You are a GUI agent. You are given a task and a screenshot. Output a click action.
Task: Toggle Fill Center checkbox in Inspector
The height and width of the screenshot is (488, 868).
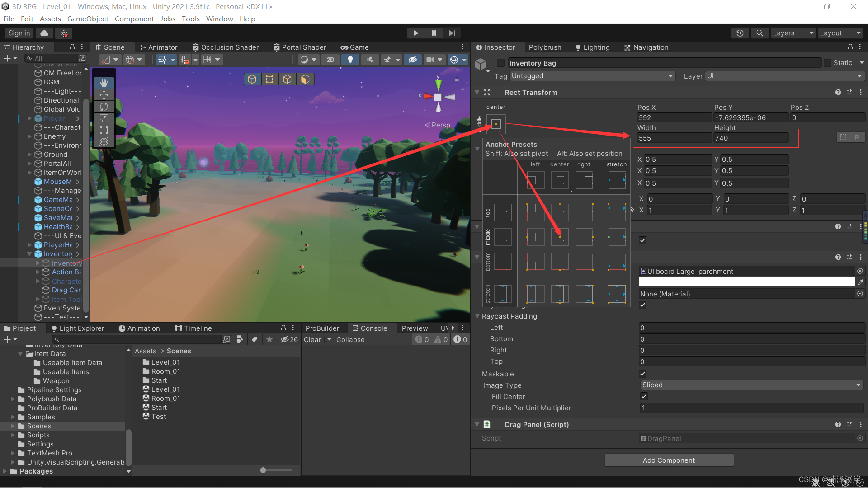643,396
